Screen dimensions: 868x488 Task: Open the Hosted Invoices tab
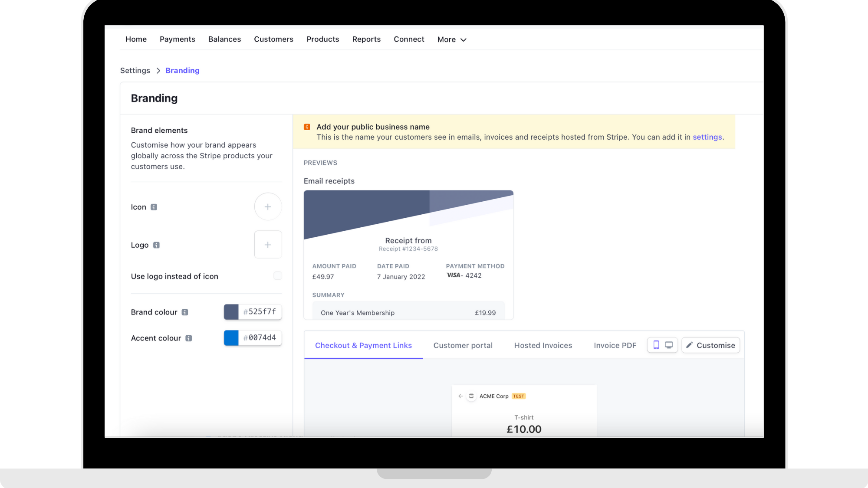543,345
